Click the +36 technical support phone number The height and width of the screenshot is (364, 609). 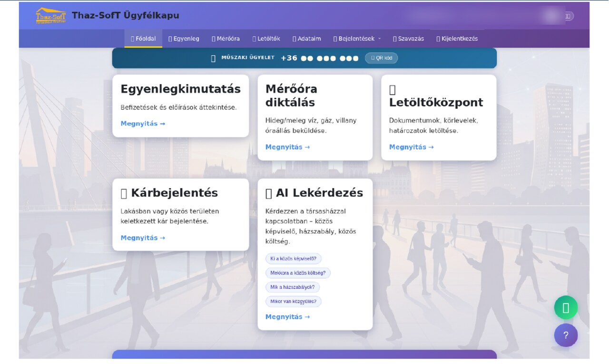[x=319, y=58]
